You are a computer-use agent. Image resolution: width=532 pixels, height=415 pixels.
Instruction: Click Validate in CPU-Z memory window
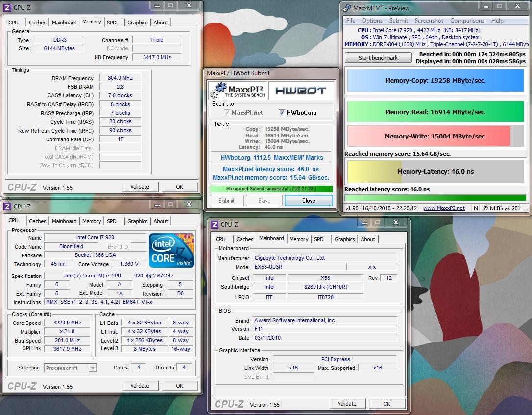click(140, 187)
